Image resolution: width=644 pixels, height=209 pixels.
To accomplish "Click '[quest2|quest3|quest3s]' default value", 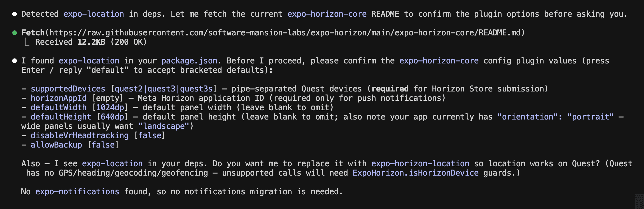I will pyautogui.click(x=164, y=89).
